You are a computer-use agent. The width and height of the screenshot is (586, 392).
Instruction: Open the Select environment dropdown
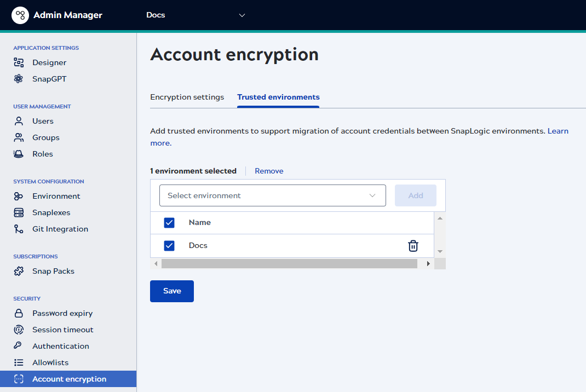coord(272,195)
